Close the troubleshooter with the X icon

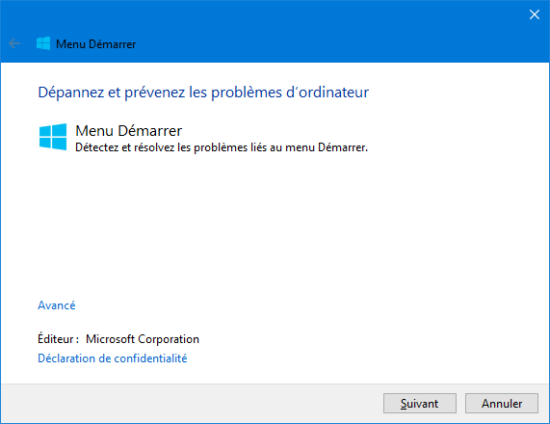534,14
